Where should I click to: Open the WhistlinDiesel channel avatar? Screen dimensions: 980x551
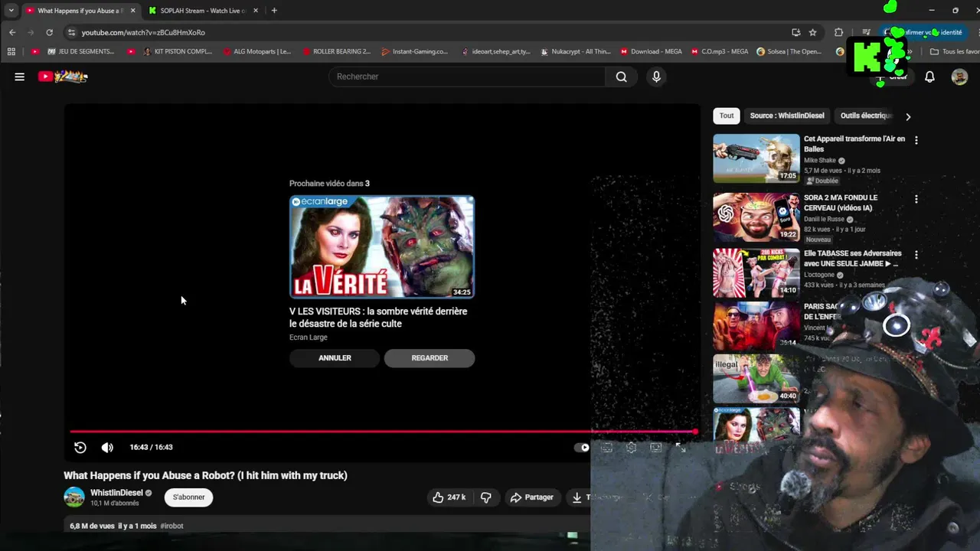74,497
